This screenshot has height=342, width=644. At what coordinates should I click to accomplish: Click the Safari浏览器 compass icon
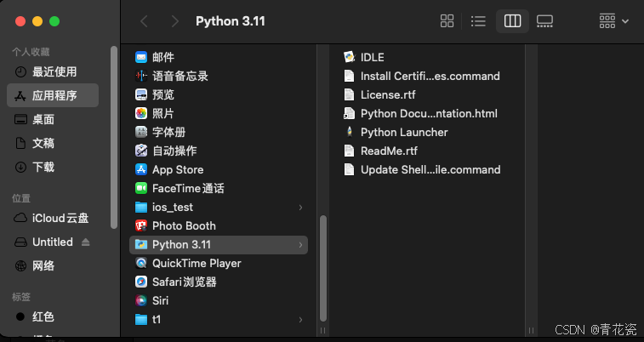pyautogui.click(x=141, y=282)
